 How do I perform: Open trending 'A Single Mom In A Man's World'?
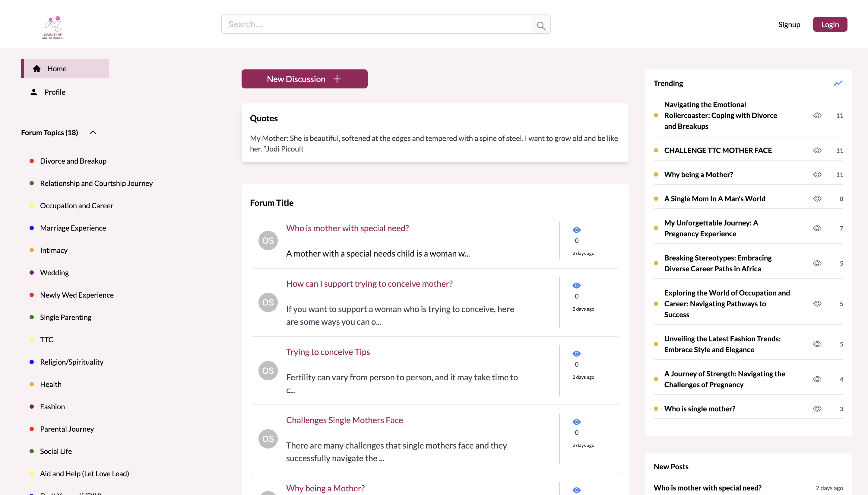[714, 199]
